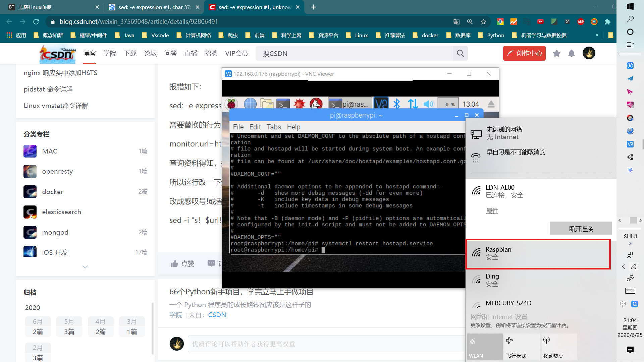Turn off WLAN in the network panel
Image resolution: width=644 pixels, height=362 pixels.
(x=485, y=347)
